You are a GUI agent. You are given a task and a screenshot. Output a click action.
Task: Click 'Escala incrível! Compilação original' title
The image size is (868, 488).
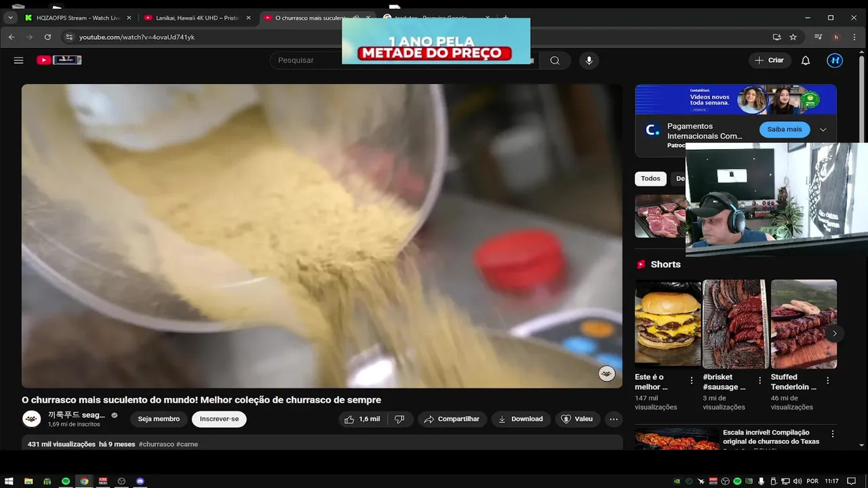click(771, 436)
